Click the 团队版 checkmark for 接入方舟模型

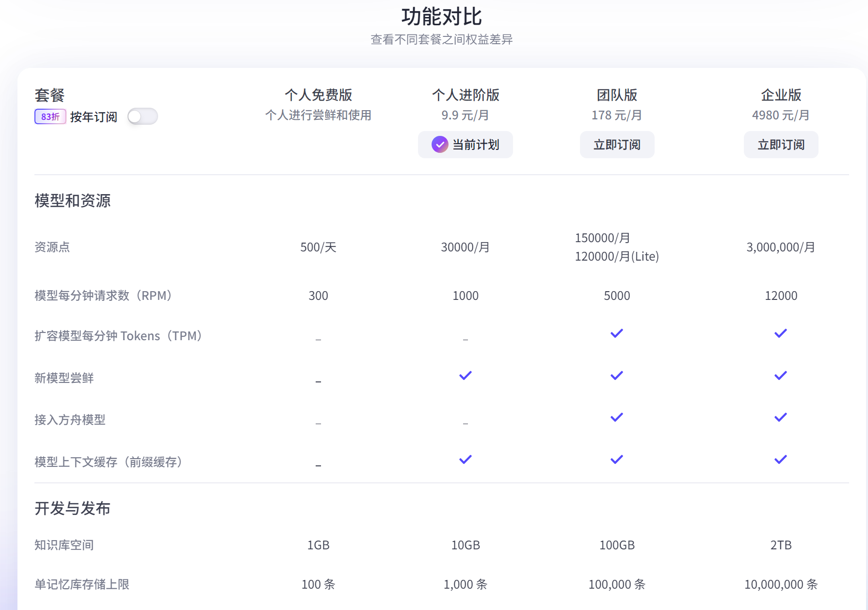click(x=617, y=417)
